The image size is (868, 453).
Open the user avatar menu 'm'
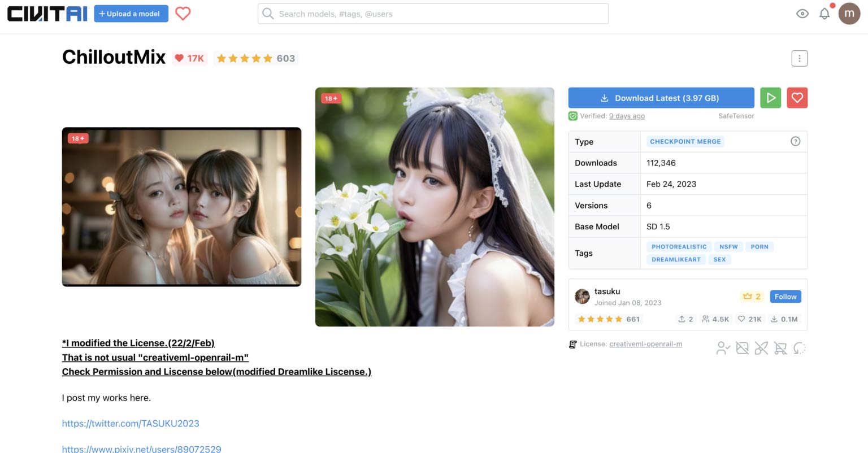click(849, 14)
